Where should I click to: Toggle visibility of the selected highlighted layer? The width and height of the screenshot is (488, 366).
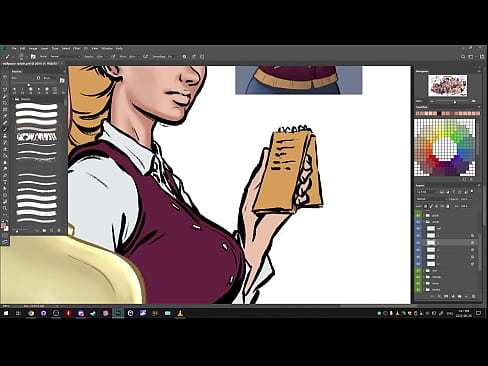point(418,243)
